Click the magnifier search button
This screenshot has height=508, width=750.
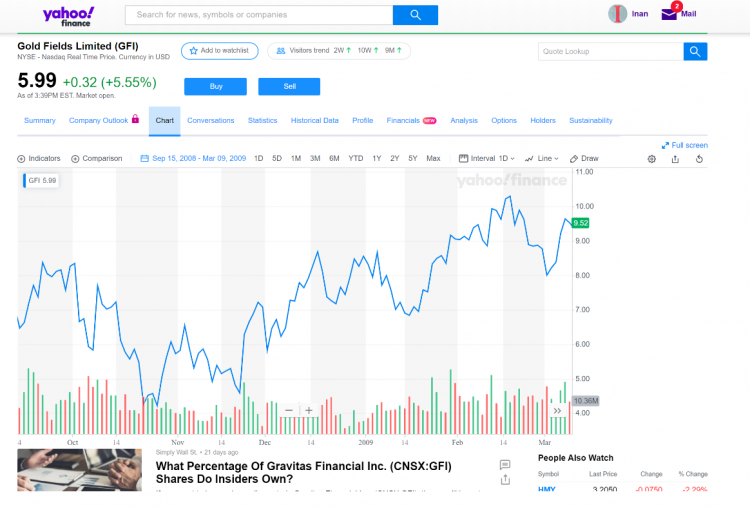[x=416, y=15]
